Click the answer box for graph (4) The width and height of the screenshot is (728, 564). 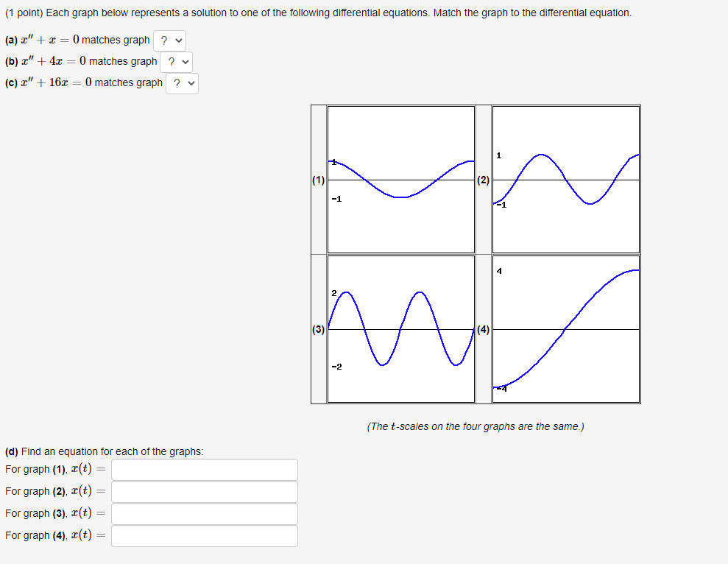205,535
